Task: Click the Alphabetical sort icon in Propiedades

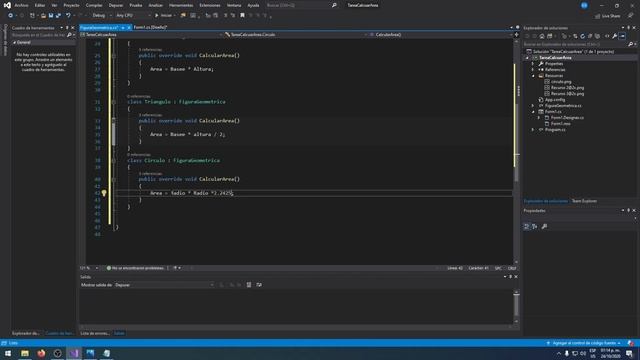Action: coord(535,227)
